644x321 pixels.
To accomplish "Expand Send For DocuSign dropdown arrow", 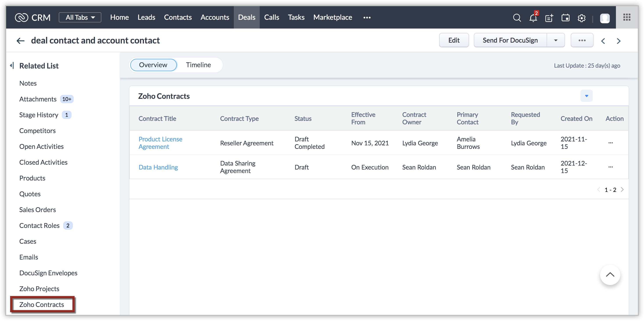I will (556, 40).
